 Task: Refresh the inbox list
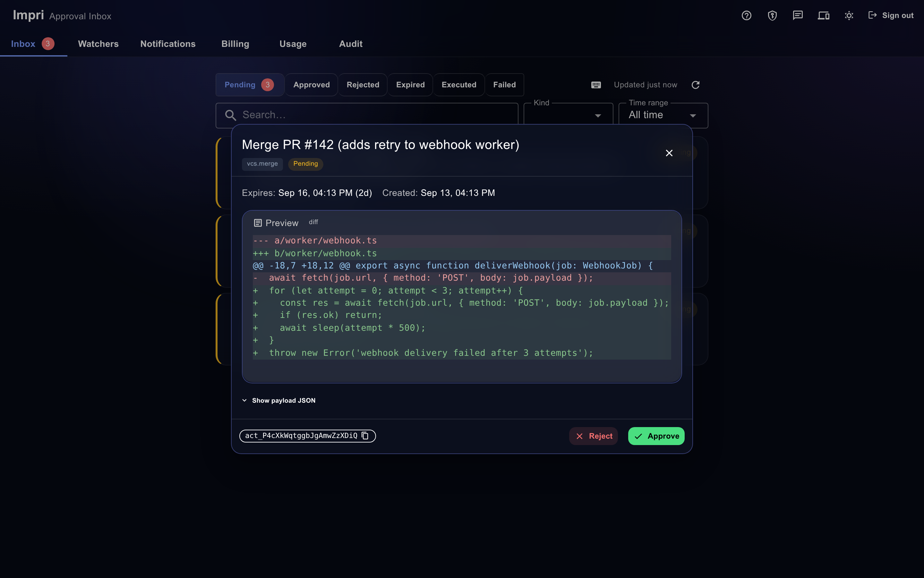[x=696, y=85]
